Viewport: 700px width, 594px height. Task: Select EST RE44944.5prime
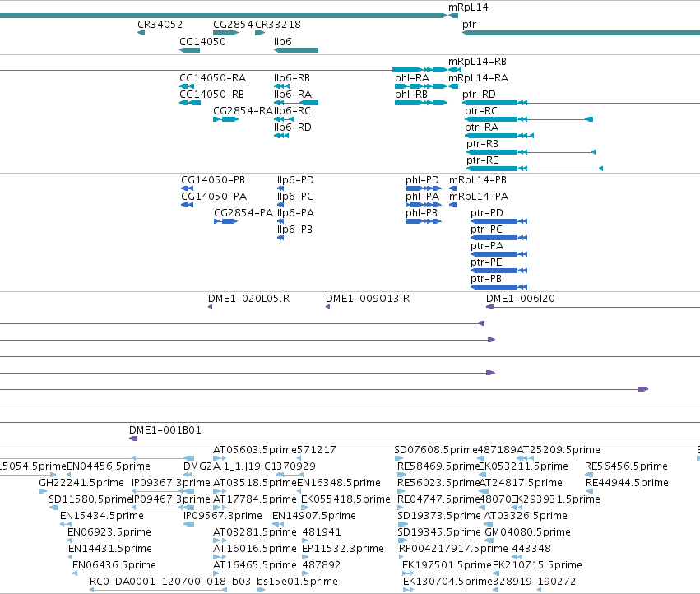pyautogui.click(x=590, y=491)
